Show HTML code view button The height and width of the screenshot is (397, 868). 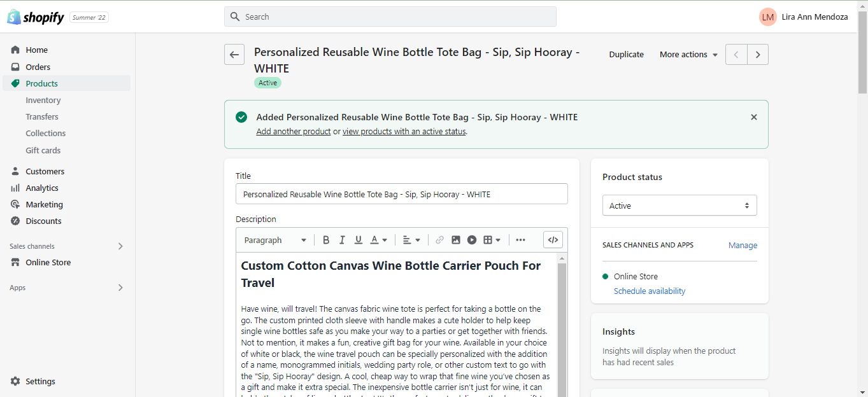click(553, 240)
